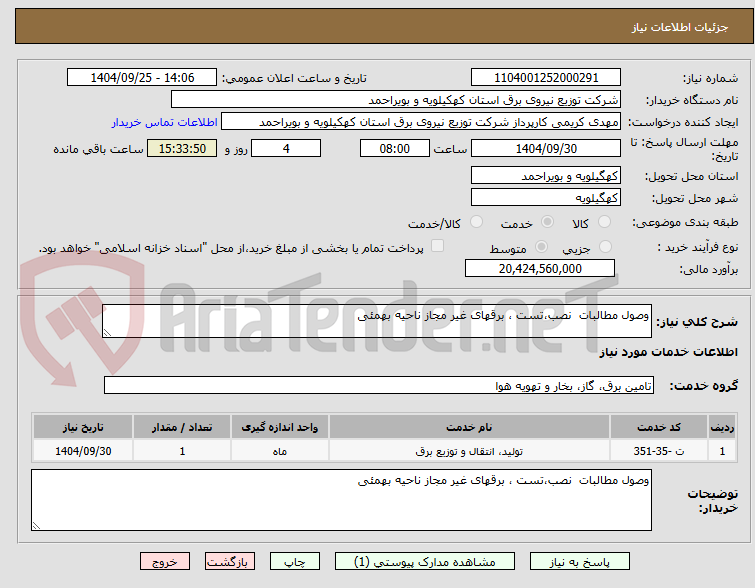Click the پاسخ به نیاز button
Viewport: 755px width, 588px height.
pos(580,562)
